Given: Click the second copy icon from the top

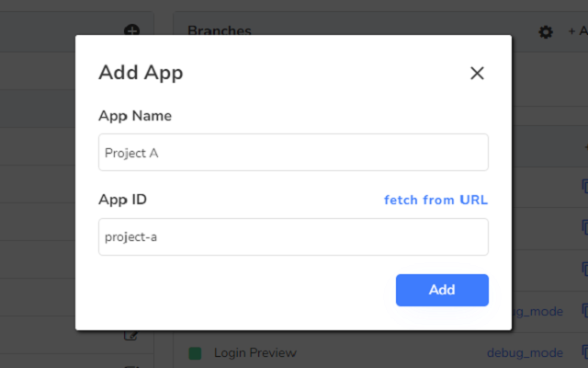Looking at the screenshot, I should [584, 227].
